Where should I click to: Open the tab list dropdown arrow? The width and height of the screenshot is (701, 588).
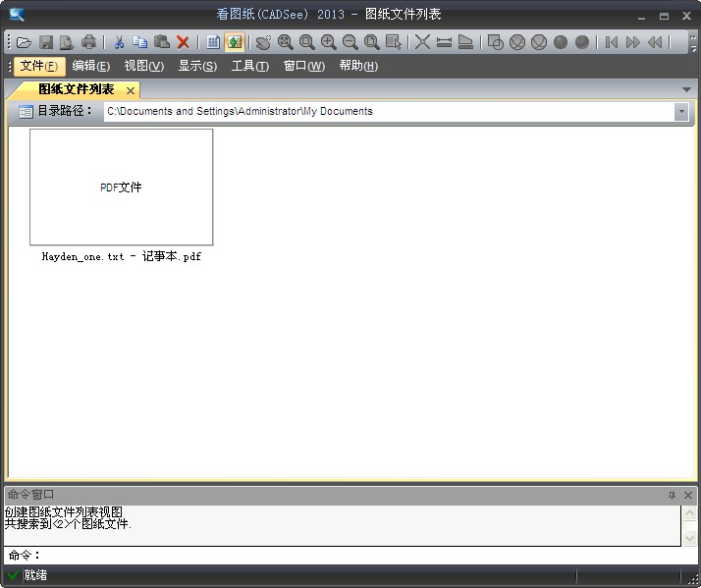pyautogui.click(x=686, y=89)
